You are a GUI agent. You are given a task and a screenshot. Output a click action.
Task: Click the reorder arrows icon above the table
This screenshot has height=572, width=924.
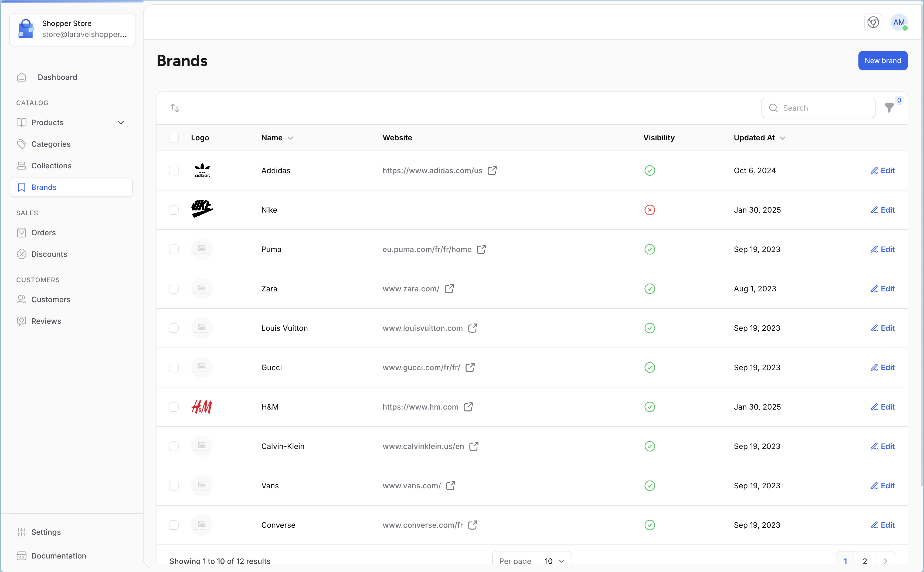point(174,108)
